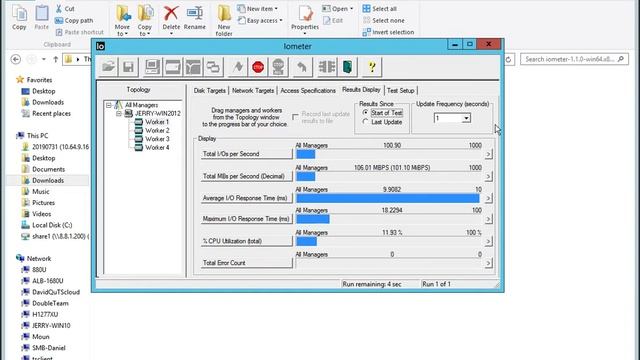Open arrow beside % CPU Utilization bar
The height and width of the screenshot is (360, 640).
pos(488,242)
